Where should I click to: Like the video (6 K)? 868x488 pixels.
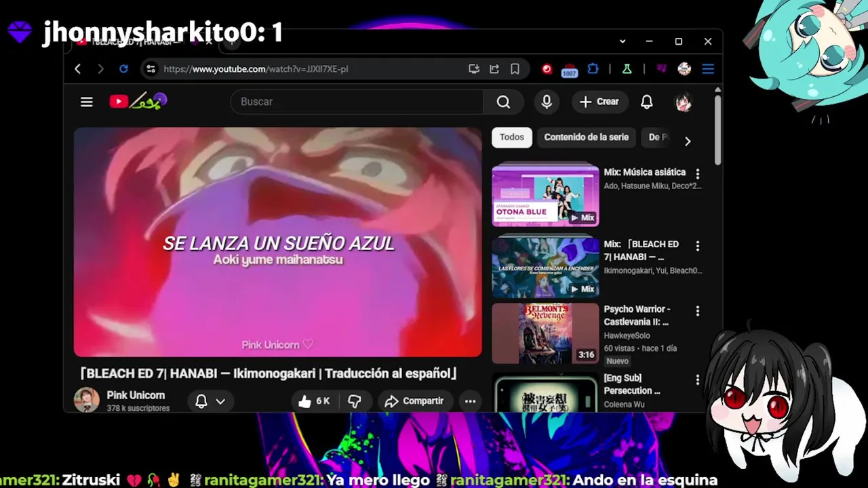[314, 401]
